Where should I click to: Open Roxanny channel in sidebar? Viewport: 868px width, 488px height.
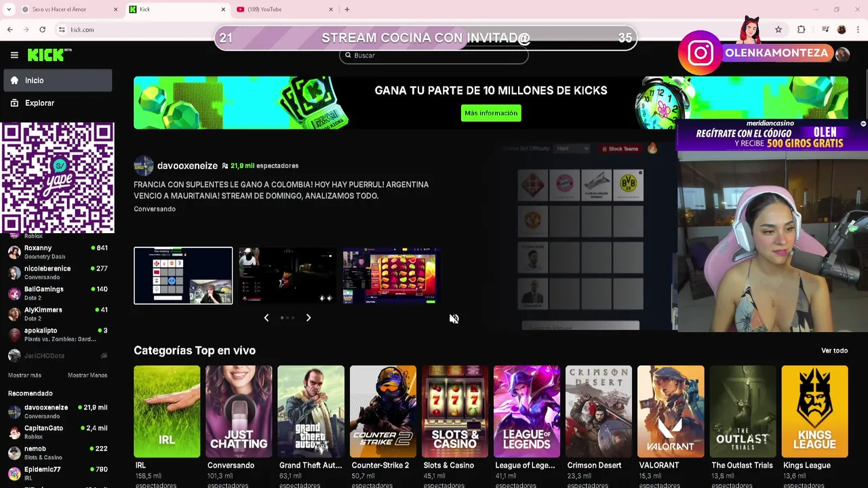tap(58, 252)
